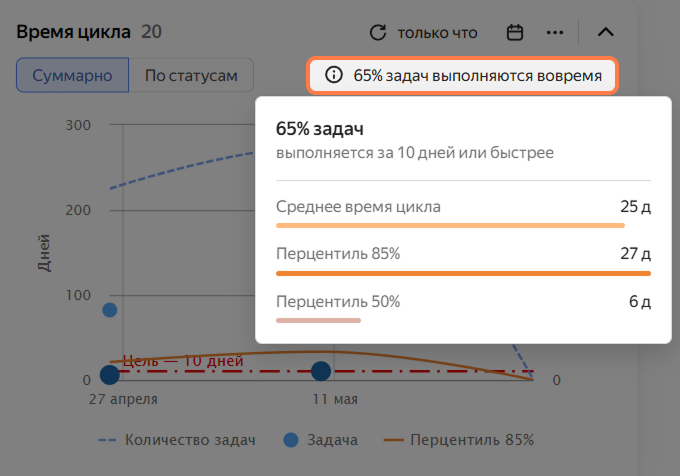The width and height of the screenshot is (680, 476).
Task: Toggle the Перцентиль 85% legend series
Action: 459,440
